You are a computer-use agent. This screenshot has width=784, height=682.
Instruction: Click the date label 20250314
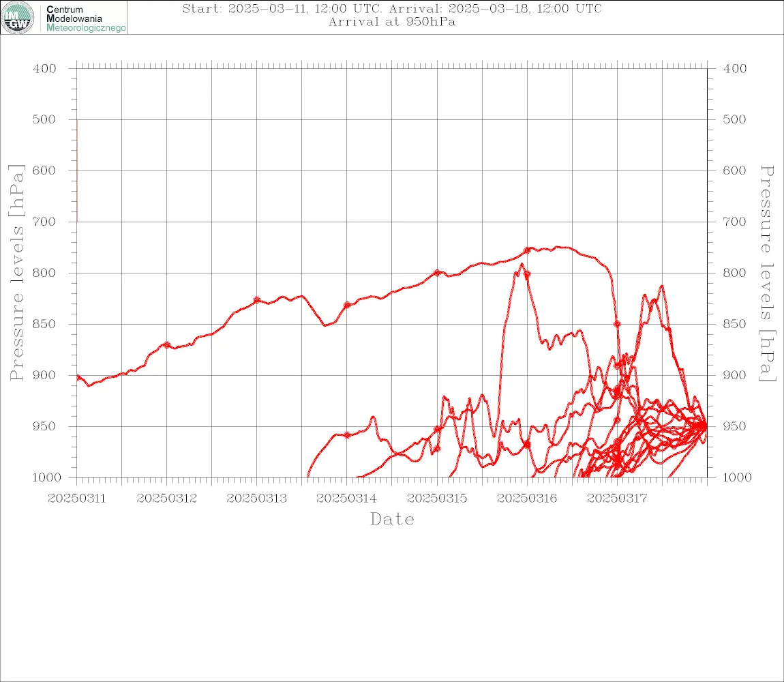pyautogui.click(x=346, y=499)
